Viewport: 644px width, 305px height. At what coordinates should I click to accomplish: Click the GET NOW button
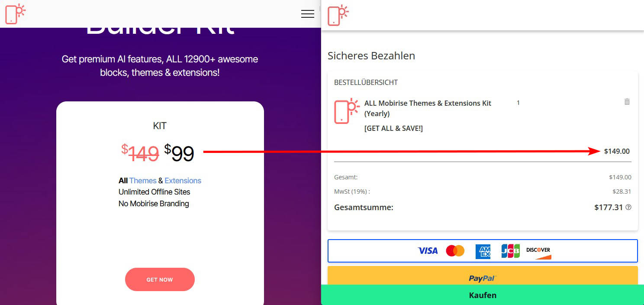pos(160,279)
